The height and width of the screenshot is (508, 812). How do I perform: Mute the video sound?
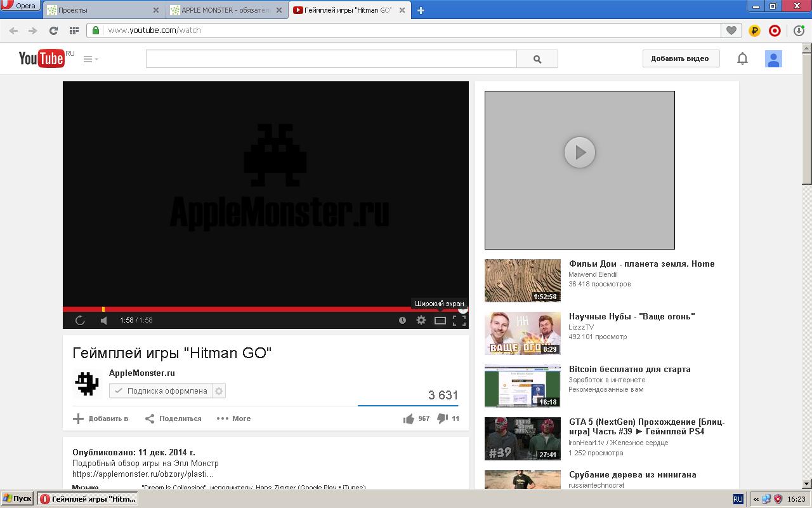point(104,321)
